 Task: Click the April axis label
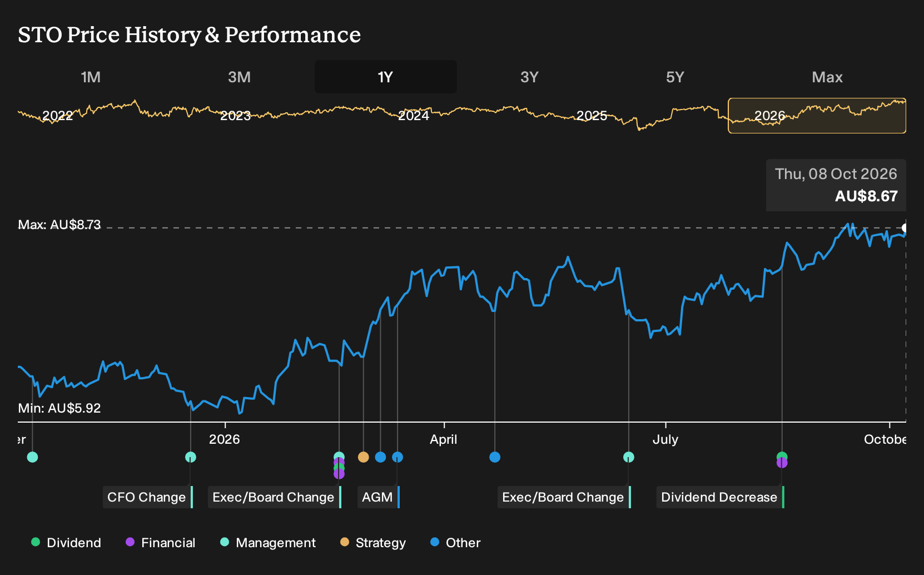click(x=444, y=439)
